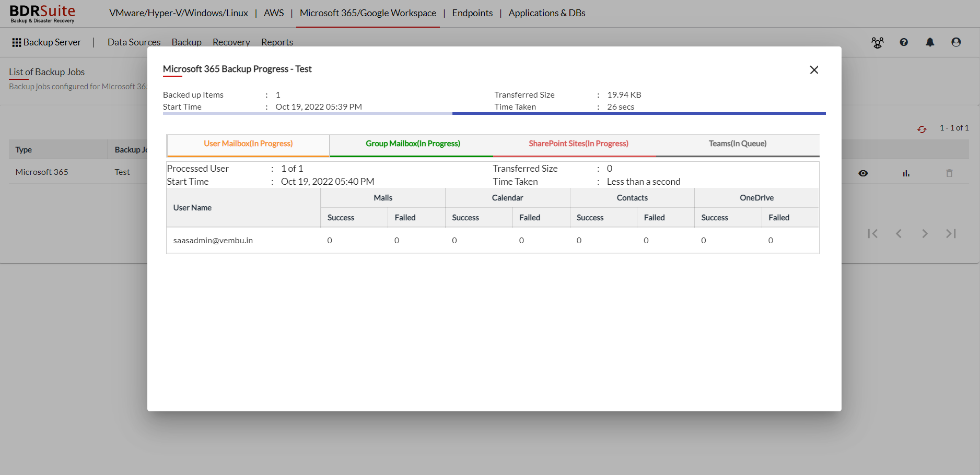Go to the last page of jobs
Viewport: 980px width, 475px height.
click(x=951, y=234)
